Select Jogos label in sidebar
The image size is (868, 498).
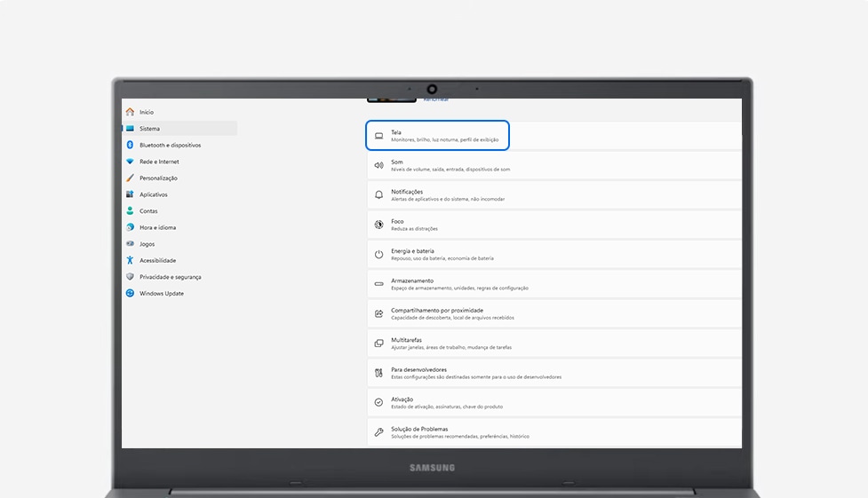point(147,244)
